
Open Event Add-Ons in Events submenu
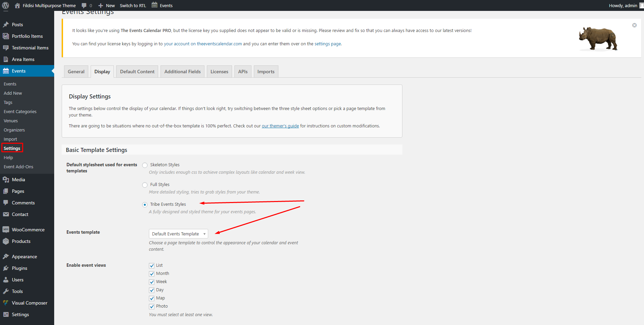pos(18,167)
